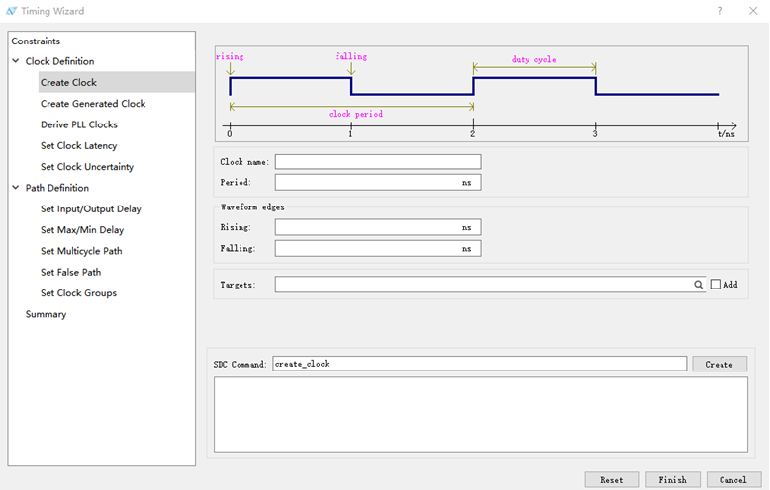Viewport: 770px width, 490px height.
Task: Click the search icon in Targets field
Action: (699, 285)
